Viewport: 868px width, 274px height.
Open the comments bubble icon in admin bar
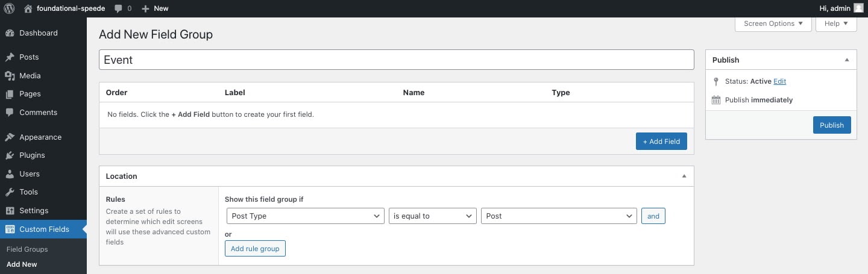coord(119,8)
